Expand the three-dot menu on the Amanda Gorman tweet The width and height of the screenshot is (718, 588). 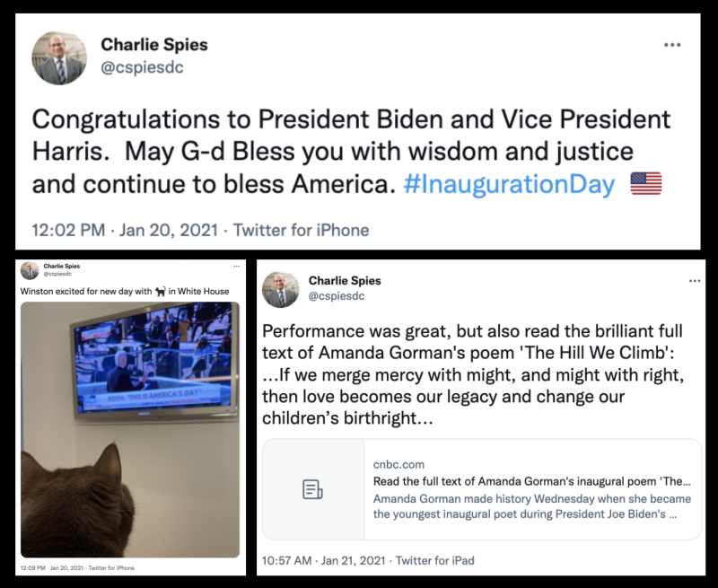pos(694,281)
